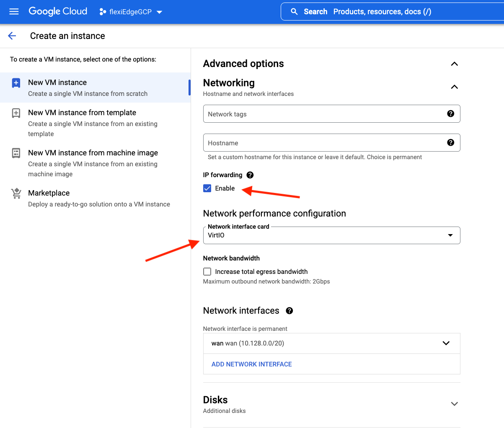Image resolution: width=504 pixels, height=428 pixels.
Task: Collapse the Networking section
Action: pos(454,87)
